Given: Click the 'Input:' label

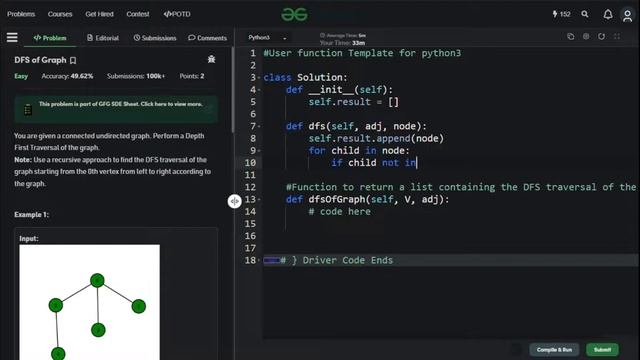Looking at the screenshot, I should [x=29, y=238].
